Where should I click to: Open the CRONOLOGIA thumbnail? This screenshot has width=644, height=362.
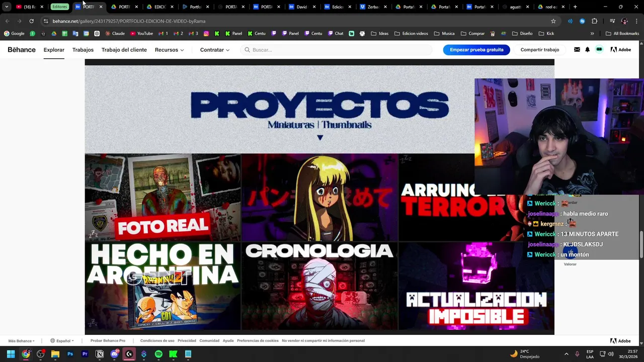[x=319, y=286]
